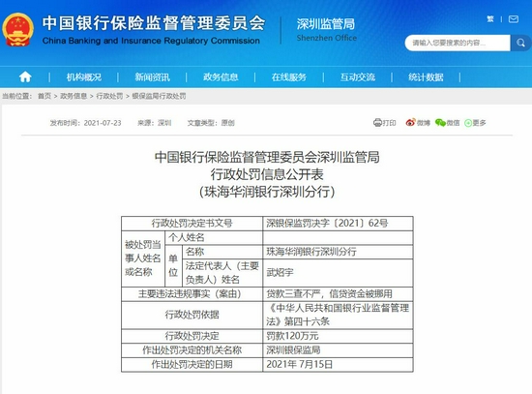Click the printer icon to print
The width and height of the screenshot is (532, 394).
tap(377, 123)
